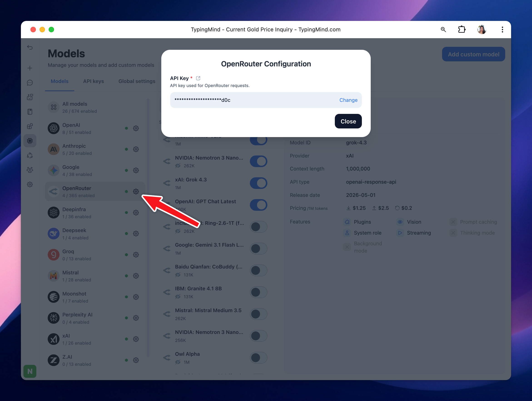Select the OpenAI provider row
This screenshot has width=532, height=401.
pyautogui.click(x=95, y=128)
